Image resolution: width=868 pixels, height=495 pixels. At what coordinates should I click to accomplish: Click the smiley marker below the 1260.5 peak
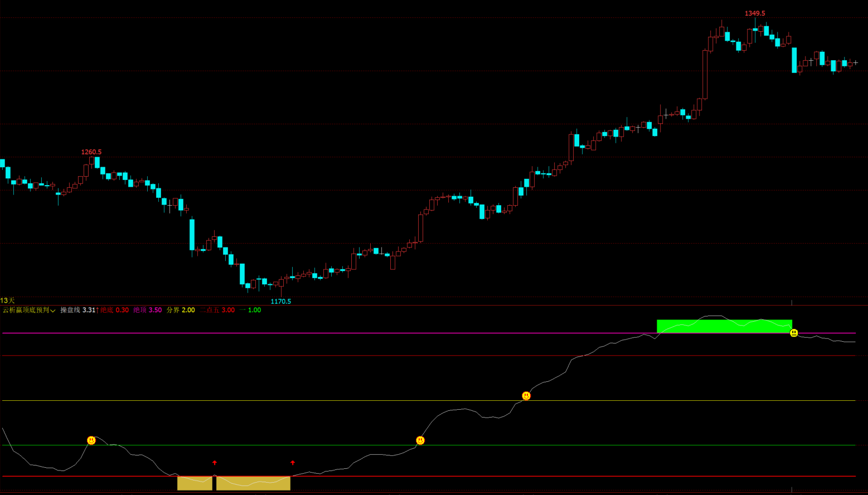[91, 440]
